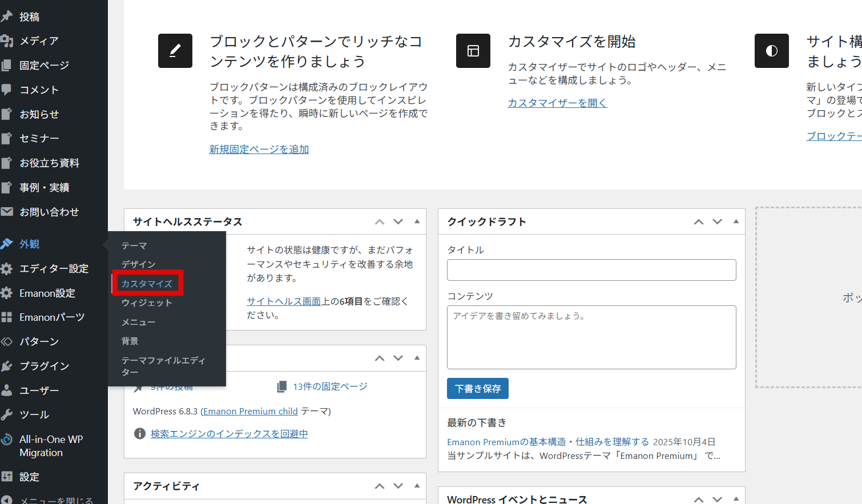Click the All-in-One WP Migration icon
The height and width of the screenshot is (504, 862).
click(x=7, y=440)
